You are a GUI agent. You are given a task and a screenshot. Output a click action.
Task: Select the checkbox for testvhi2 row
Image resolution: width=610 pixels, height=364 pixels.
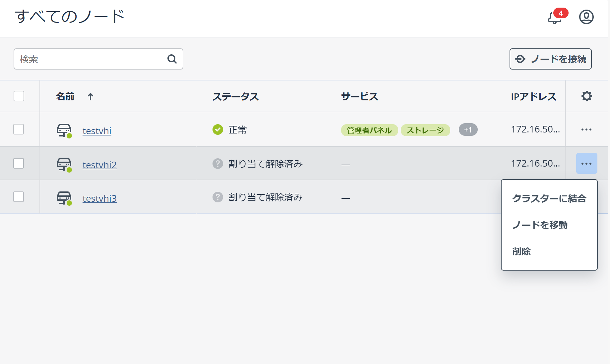click(19, 163)
